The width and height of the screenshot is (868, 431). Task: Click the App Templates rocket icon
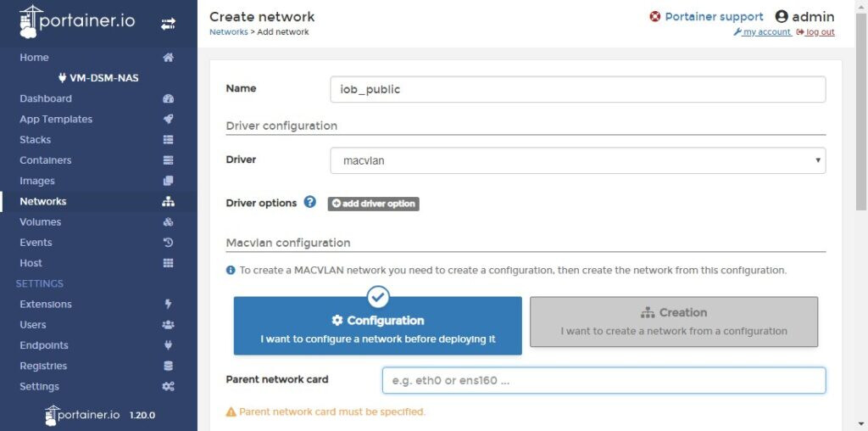pos(169,119)
